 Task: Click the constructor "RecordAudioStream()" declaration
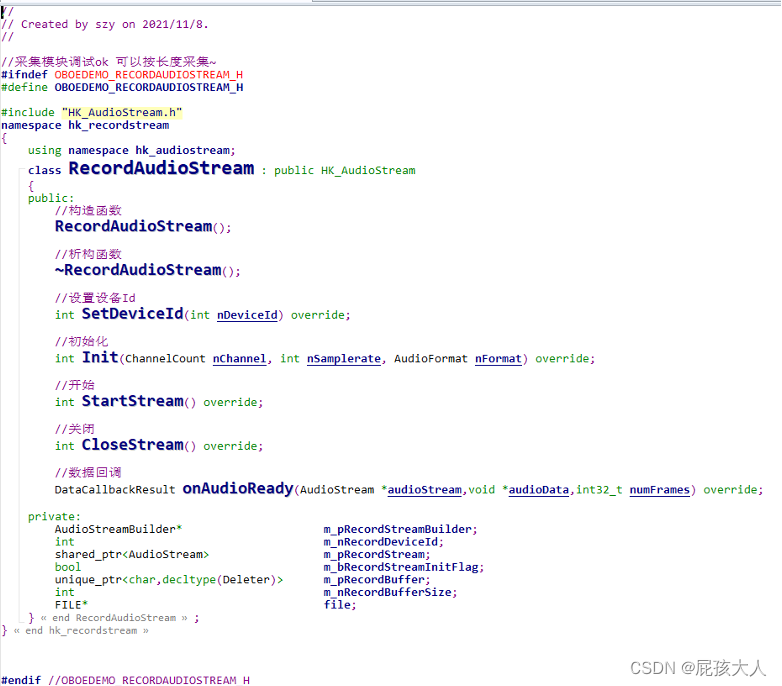[x=143, y=226]
